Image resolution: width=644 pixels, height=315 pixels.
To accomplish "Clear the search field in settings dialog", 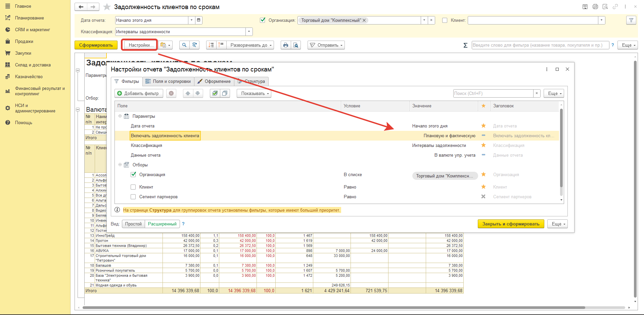I will click(537, 93).
